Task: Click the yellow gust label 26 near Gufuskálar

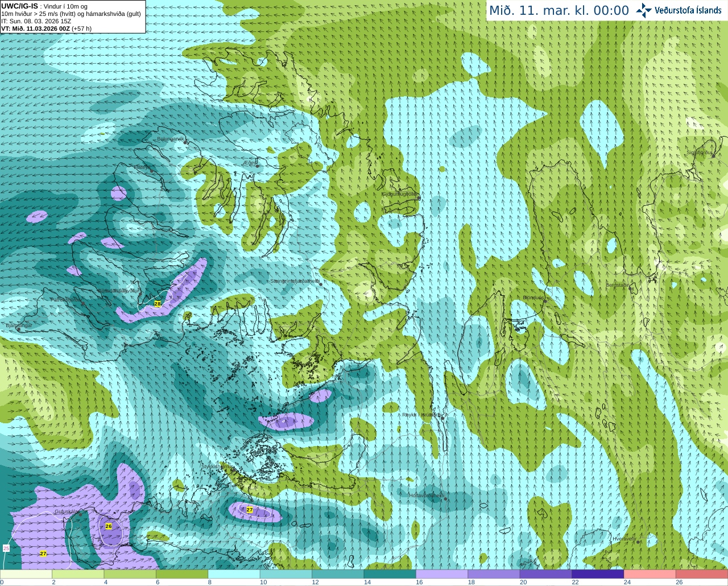Action: tap(109, 526)
